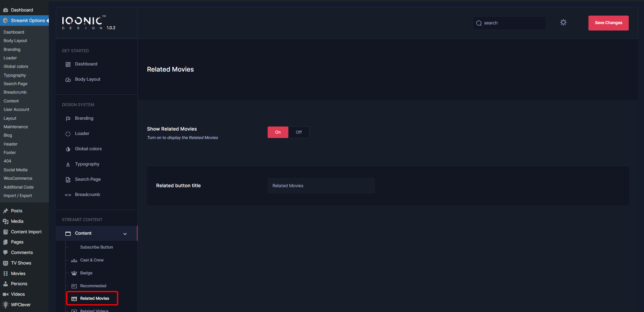Image resolution: width=644 pixels, height=312 pixels.
Task: Open Badge settings
Action: click(x=86, y=273)
